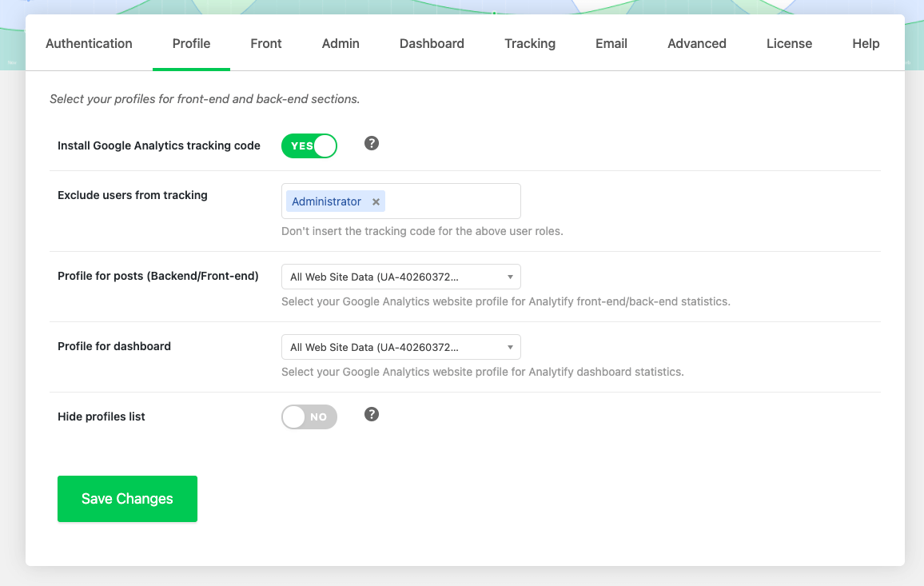Open the Advanced settings tab
Image resolution: width=924 pixels, height=586 pixels.
pyautogui.click(x=697, y=44)
